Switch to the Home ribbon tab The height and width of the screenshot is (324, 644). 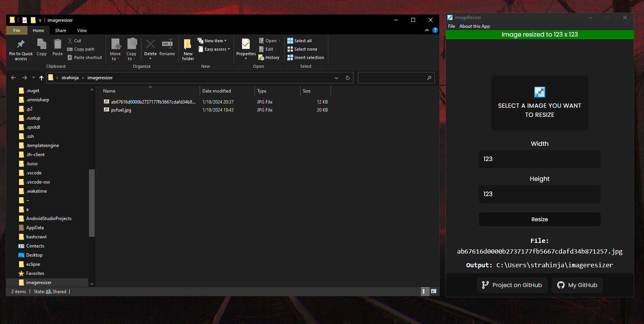coord(38,30)
